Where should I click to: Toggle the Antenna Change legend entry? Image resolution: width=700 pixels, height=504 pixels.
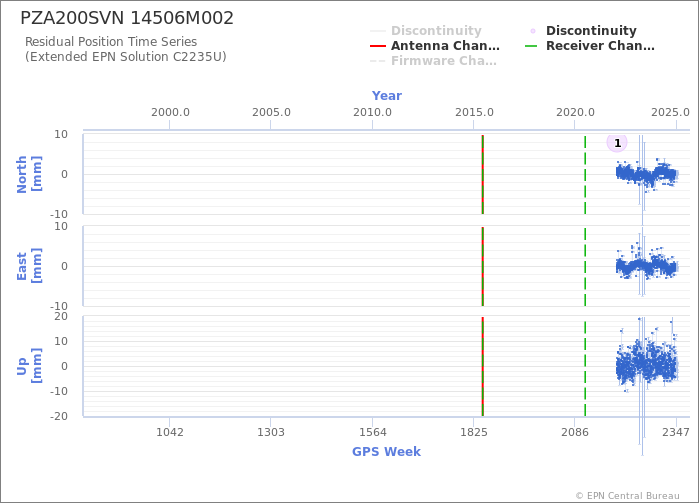(435, 46)
